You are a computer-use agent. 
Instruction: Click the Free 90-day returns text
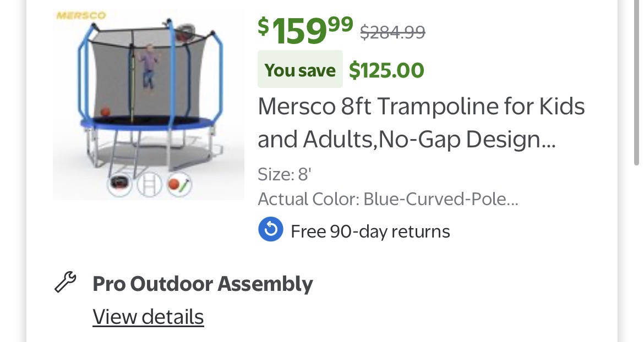click(x=370, y=231)
